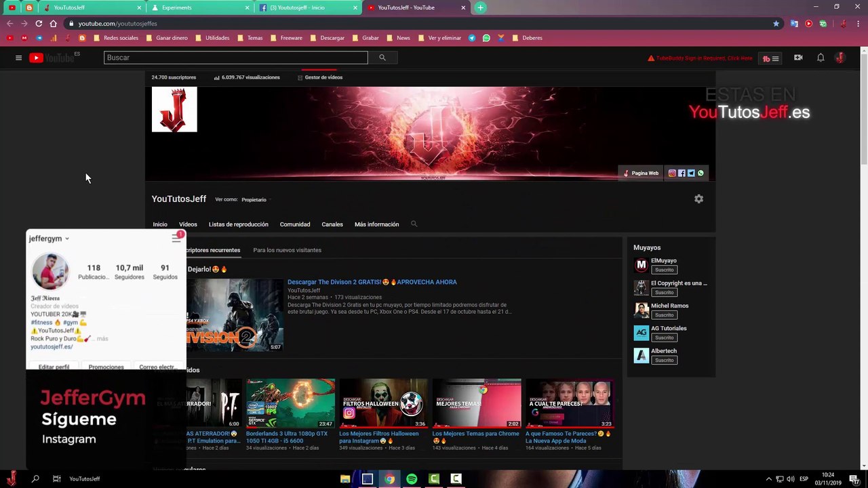Open Chrome from the taskbar
This screenshot has height=488, width=868.
(x=389, y=479)
